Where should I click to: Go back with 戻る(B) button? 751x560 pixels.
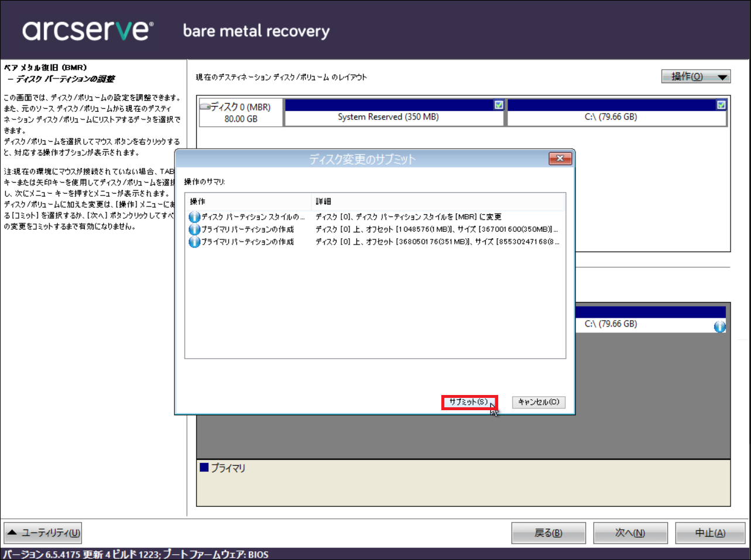click(x=548, y=533)
